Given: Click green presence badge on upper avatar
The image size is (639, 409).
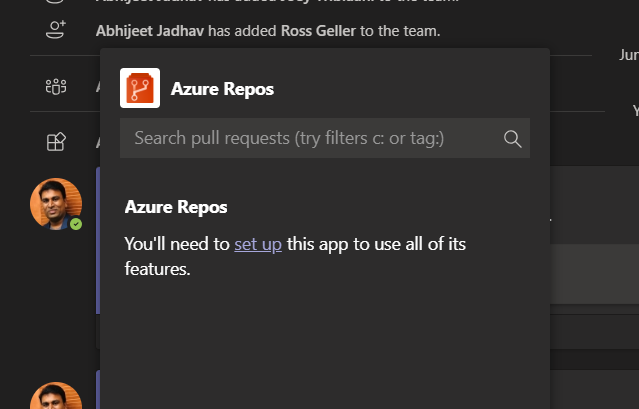Looking at the screenshot, I should [76, 224].
